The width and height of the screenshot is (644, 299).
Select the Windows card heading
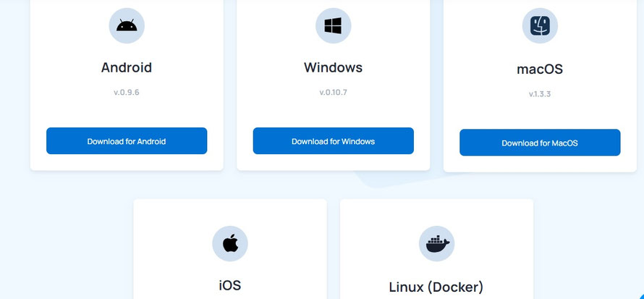(333, 67)
